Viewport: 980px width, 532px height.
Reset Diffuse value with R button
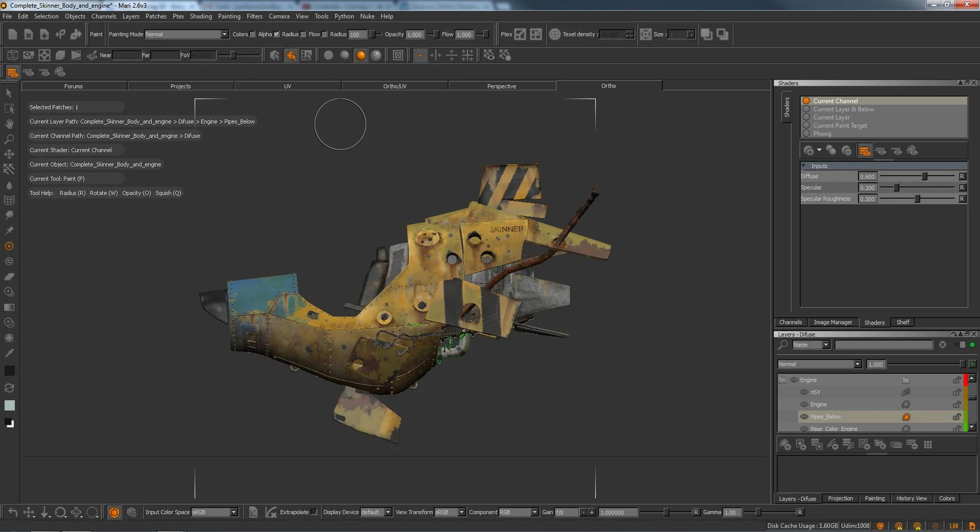pyautogui.click(x=962, y=176)
